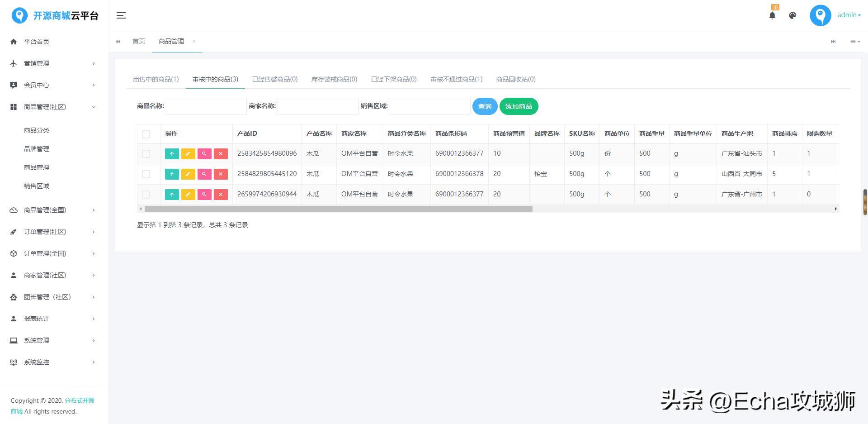Click the 系统监控 sidebar monitor icon
Image resolution: width=868 pixels, height=424 pixels.
[x=13, y=362]
